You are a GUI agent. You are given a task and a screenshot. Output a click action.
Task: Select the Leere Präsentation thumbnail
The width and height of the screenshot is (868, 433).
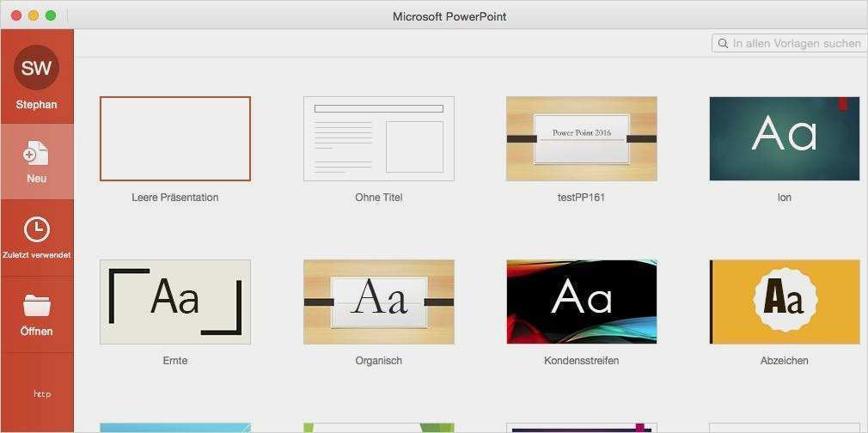coord(174,138)
